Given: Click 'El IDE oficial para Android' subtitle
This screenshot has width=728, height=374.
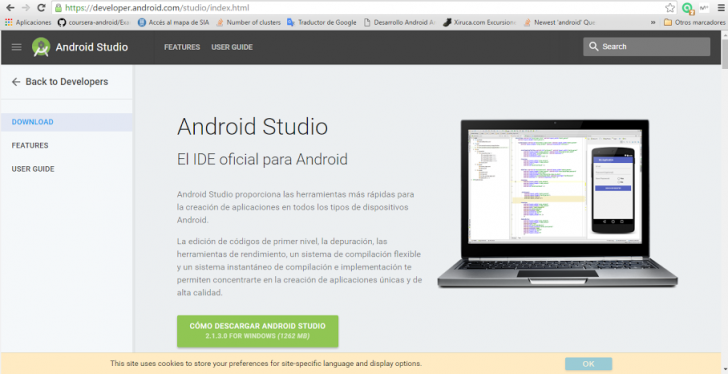Looking at the screenshot, I should tap(262, 159).
